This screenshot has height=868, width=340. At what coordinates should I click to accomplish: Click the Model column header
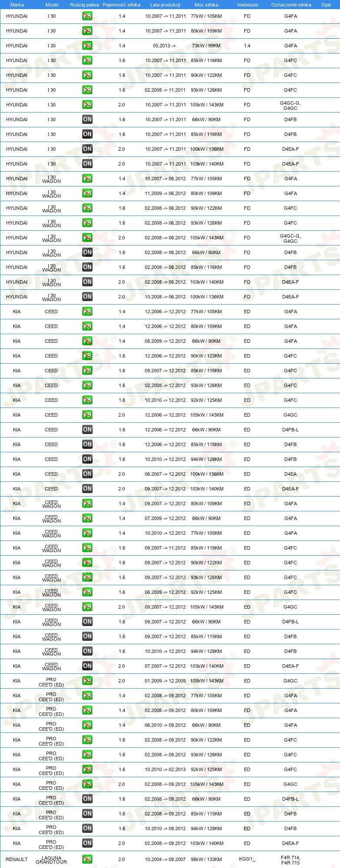pos(52,5)
